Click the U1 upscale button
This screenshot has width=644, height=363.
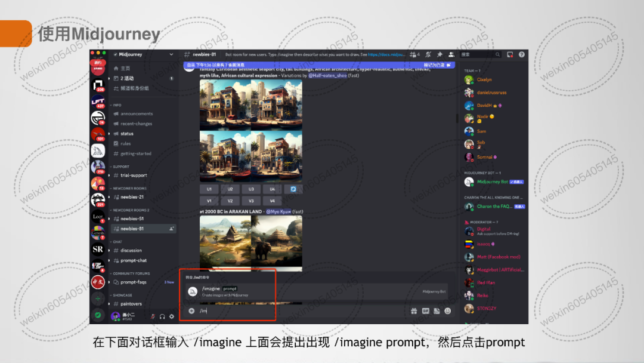(x=209, y=189)
